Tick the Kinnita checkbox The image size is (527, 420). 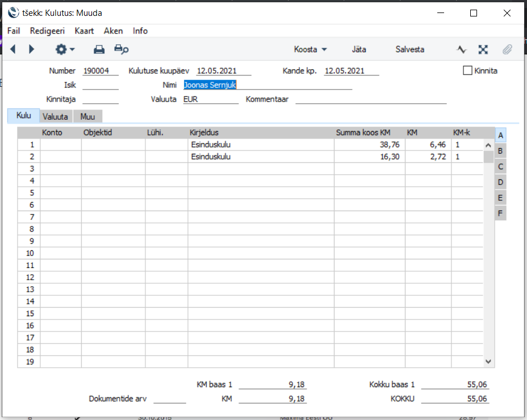coord(467,70)
